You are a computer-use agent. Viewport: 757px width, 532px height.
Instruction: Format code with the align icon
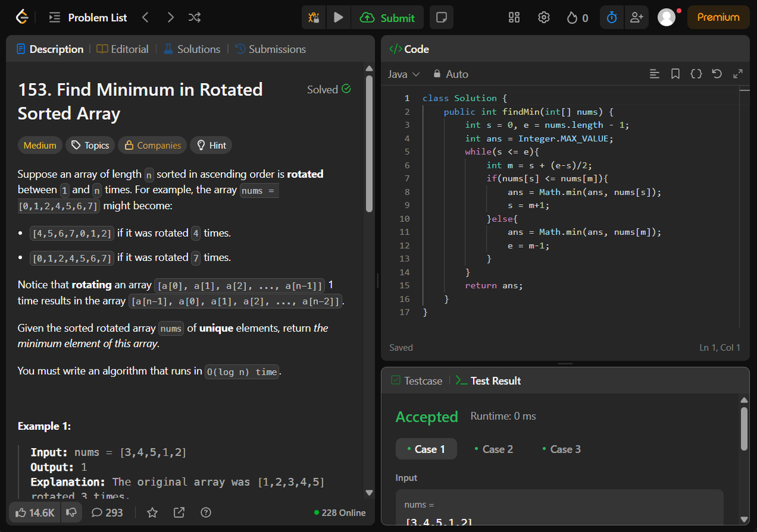[x=655, y=74]
